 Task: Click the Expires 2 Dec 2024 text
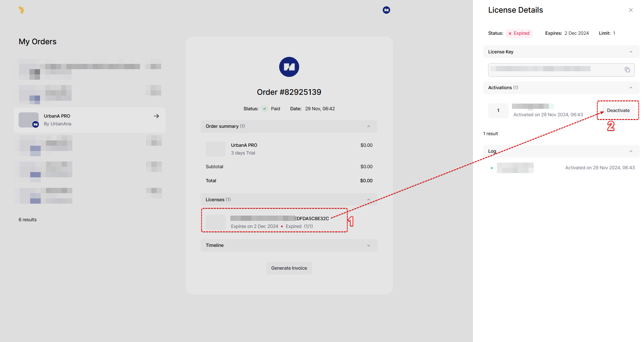click(567, 33)
